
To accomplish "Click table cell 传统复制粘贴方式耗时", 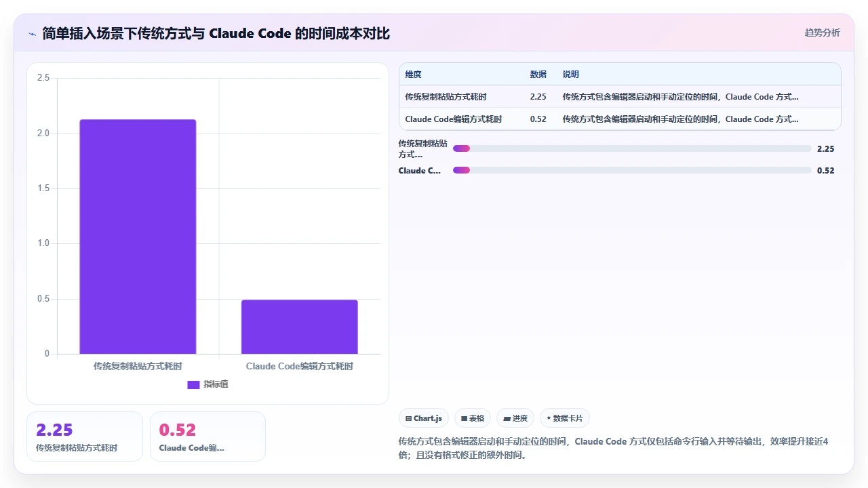I will [446, 97].
